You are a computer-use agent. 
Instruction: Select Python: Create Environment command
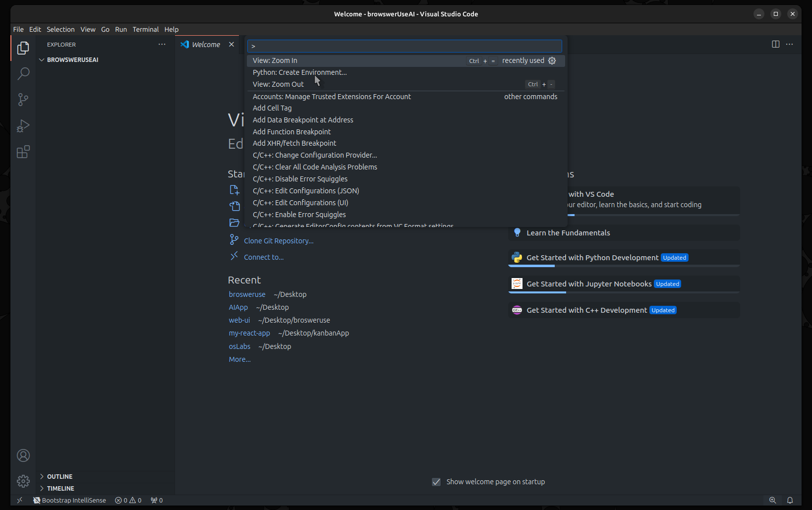[406, 72]
